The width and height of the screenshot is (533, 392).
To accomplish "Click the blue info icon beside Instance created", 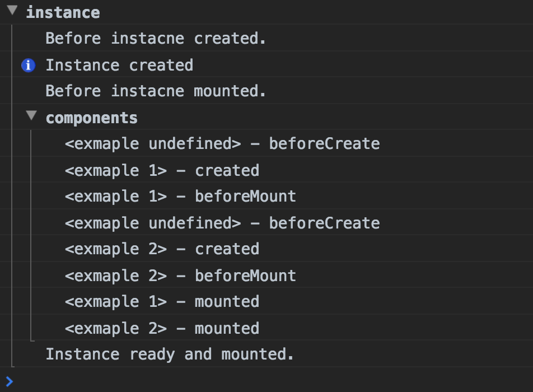I will tap(28, 66).
